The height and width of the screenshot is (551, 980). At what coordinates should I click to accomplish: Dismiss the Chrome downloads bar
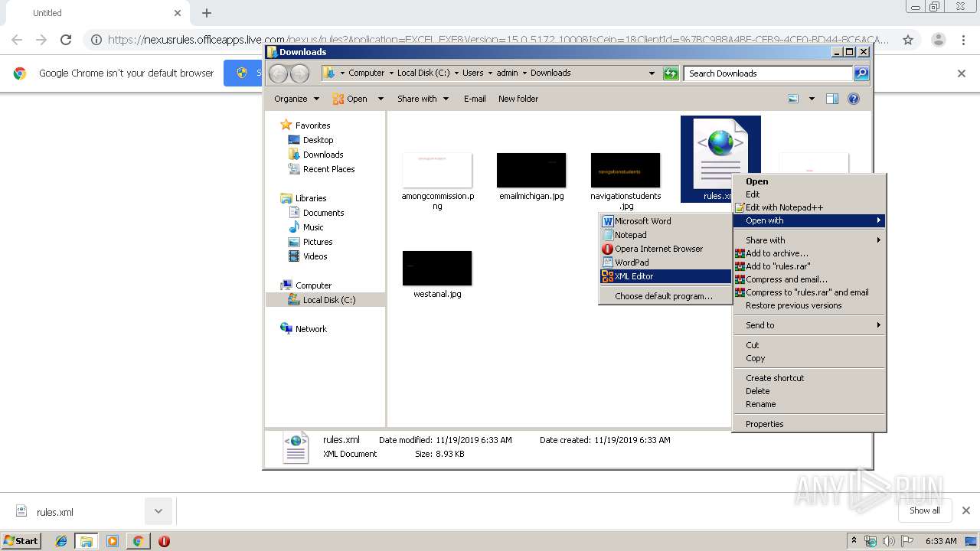pos(965,510)
